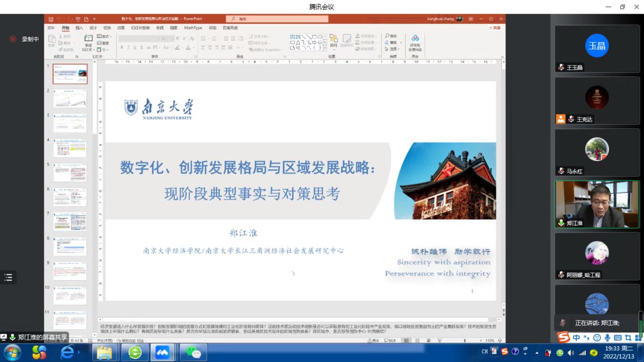Viewport: 644px width, 362px height.
Task: Expand the shapes gallery more arrow
Action: tap(325, 48)
